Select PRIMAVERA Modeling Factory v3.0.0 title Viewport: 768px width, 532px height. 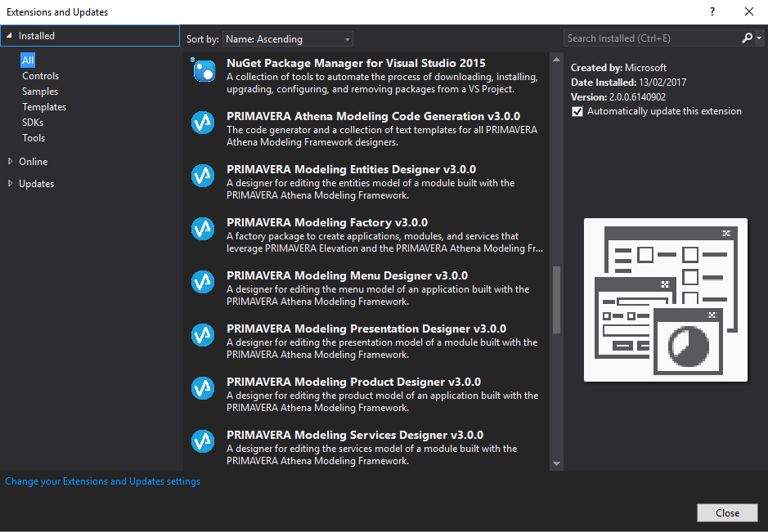point(327,222)
